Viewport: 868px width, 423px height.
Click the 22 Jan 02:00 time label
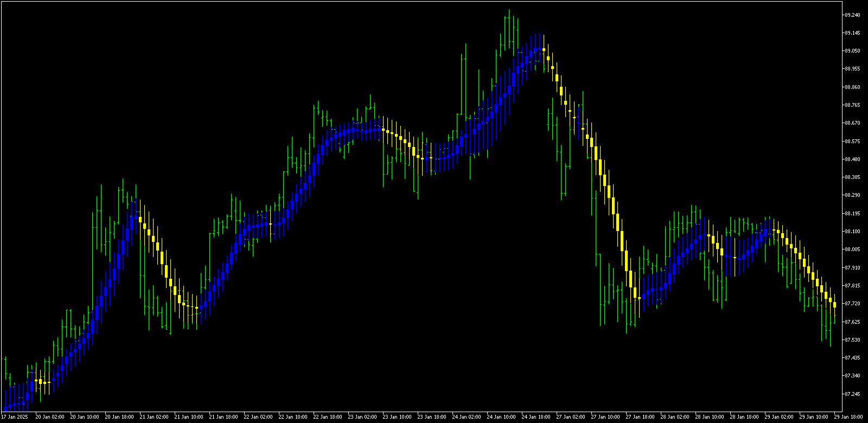coord(258,417)
